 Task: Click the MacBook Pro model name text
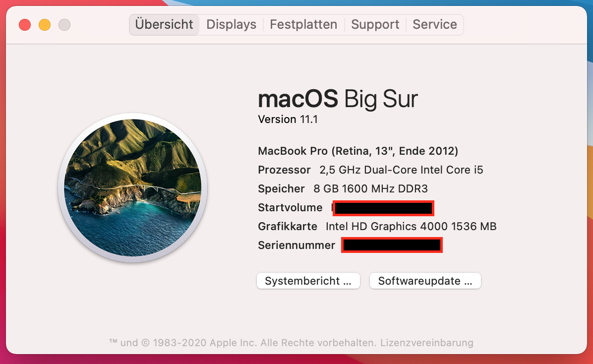(x=358, y=151)
